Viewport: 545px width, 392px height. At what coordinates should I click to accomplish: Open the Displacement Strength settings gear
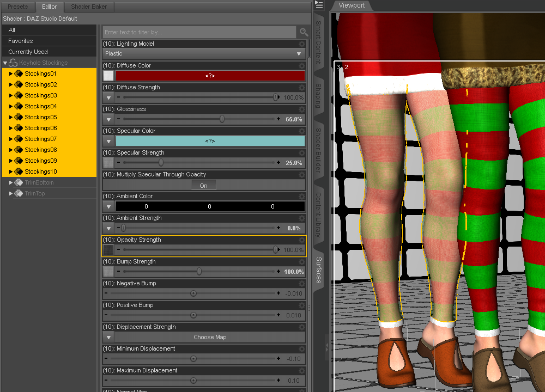tap(302, 327)
